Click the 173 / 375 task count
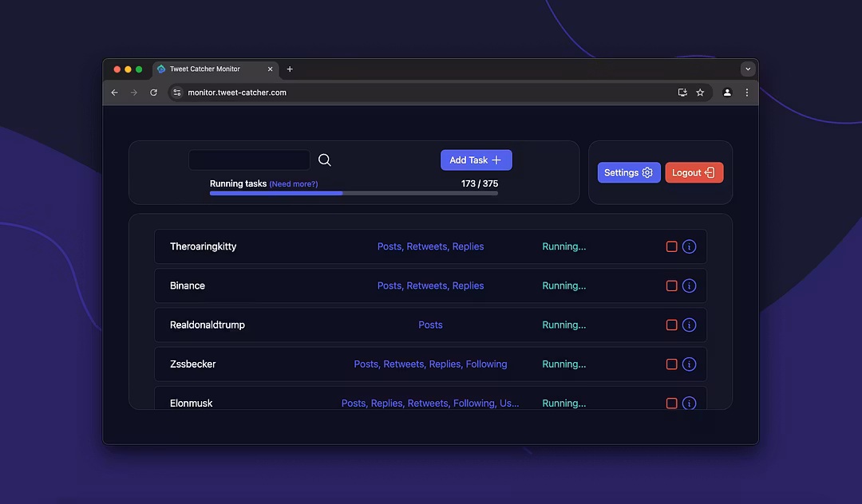The height and width of the screenshot is (504, 862). [480, 183]
